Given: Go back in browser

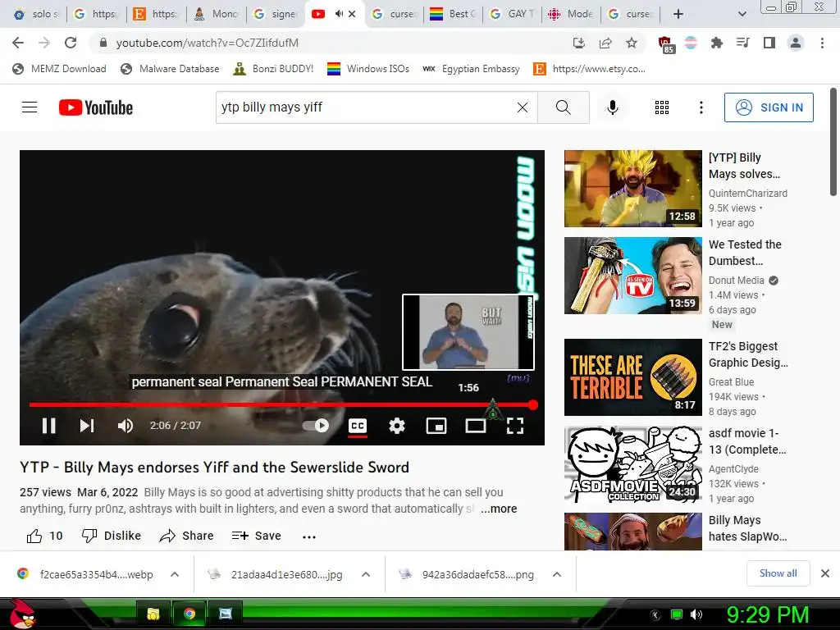Looking at the screenshot, I should coord(18,43).
